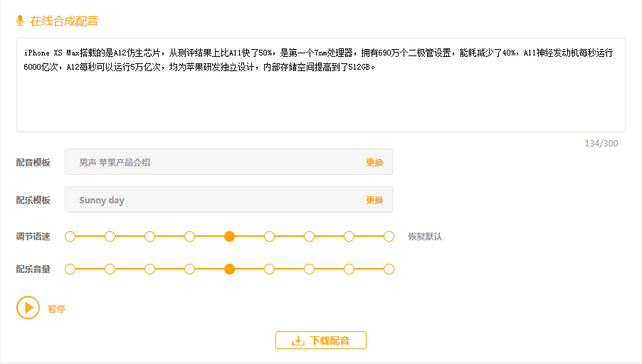Click the circular play button icon
The image size is (642, 364).
28,308
